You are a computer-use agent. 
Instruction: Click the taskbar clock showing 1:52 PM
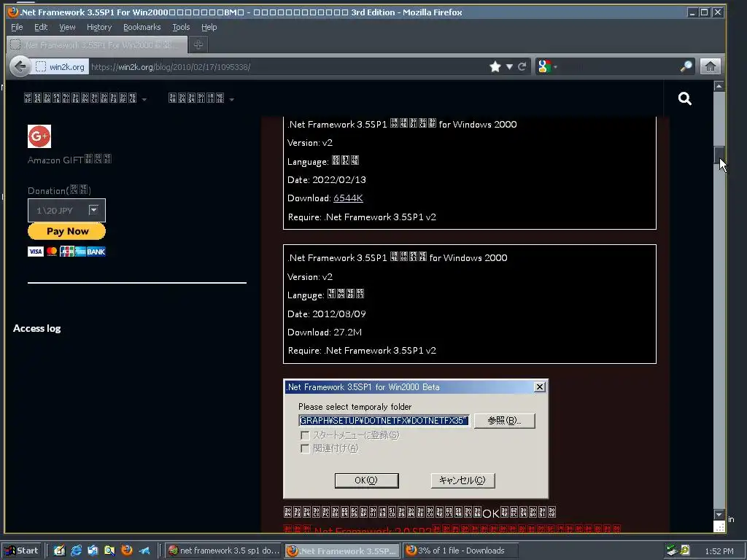click(x=719, y=551)
